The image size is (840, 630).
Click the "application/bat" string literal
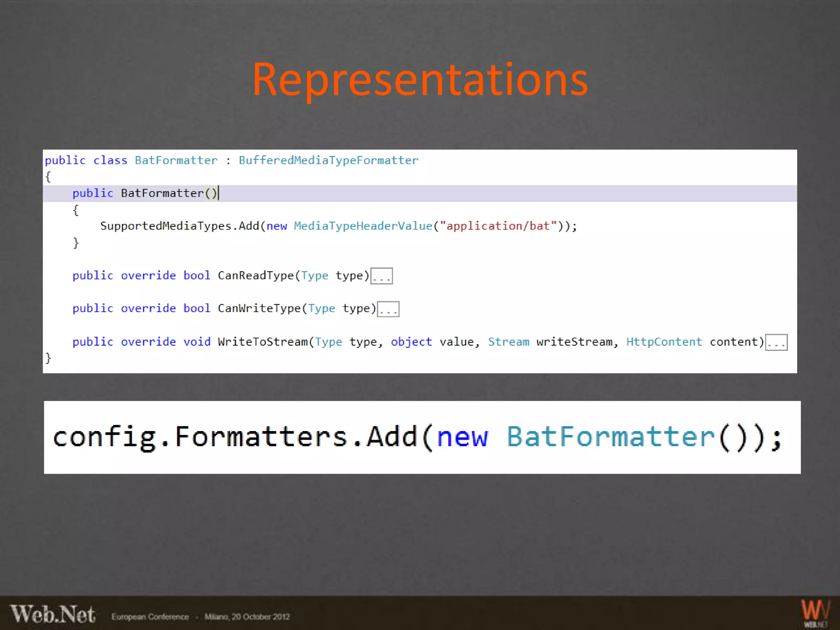point(498,226)
